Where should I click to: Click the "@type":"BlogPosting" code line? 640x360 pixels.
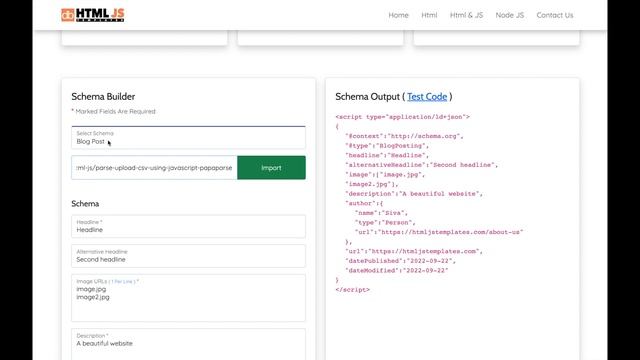[x=387, y=146]
